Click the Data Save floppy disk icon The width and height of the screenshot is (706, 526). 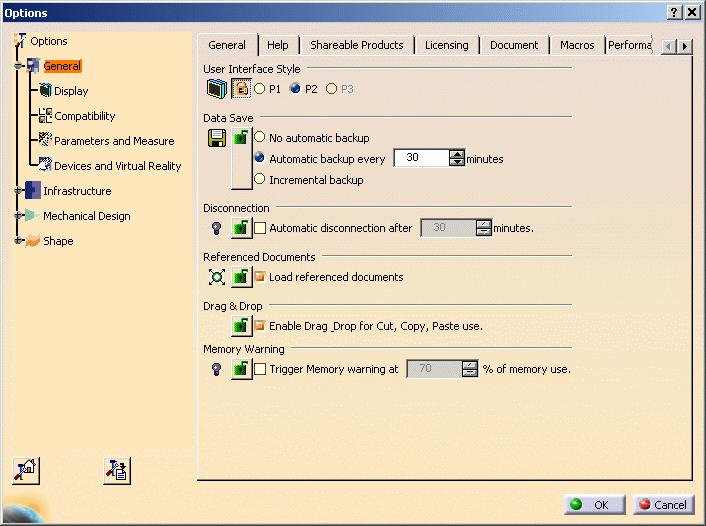tap(217, 137)
